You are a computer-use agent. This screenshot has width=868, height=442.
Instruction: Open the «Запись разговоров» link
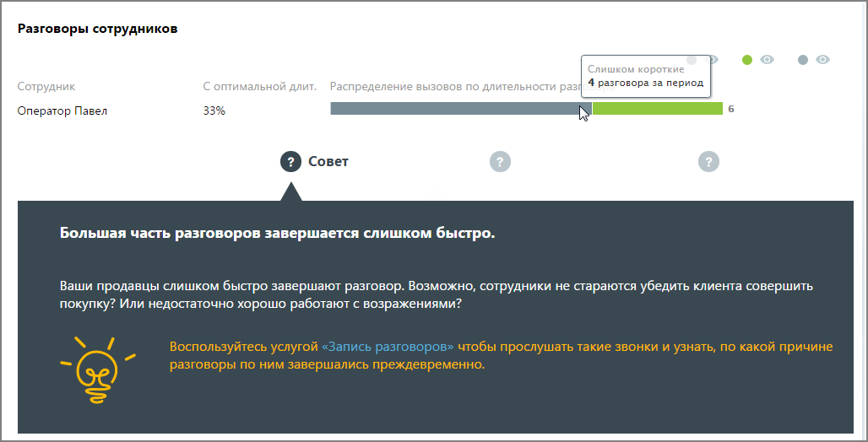[388, 347]
